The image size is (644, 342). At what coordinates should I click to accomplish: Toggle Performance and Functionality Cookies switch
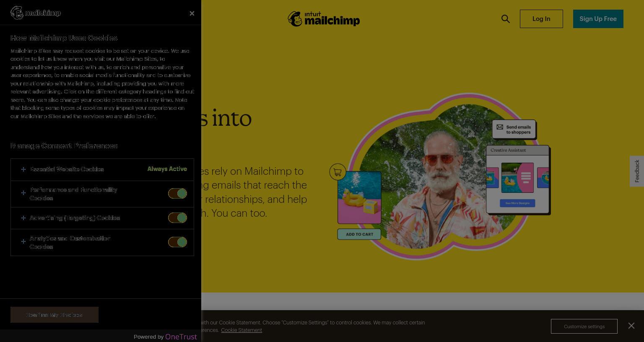177,193
